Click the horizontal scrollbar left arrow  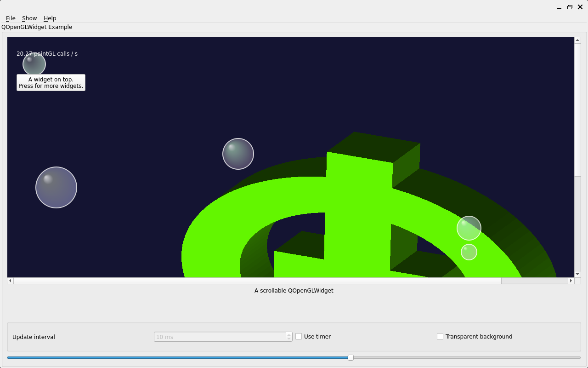coord(11,281)
